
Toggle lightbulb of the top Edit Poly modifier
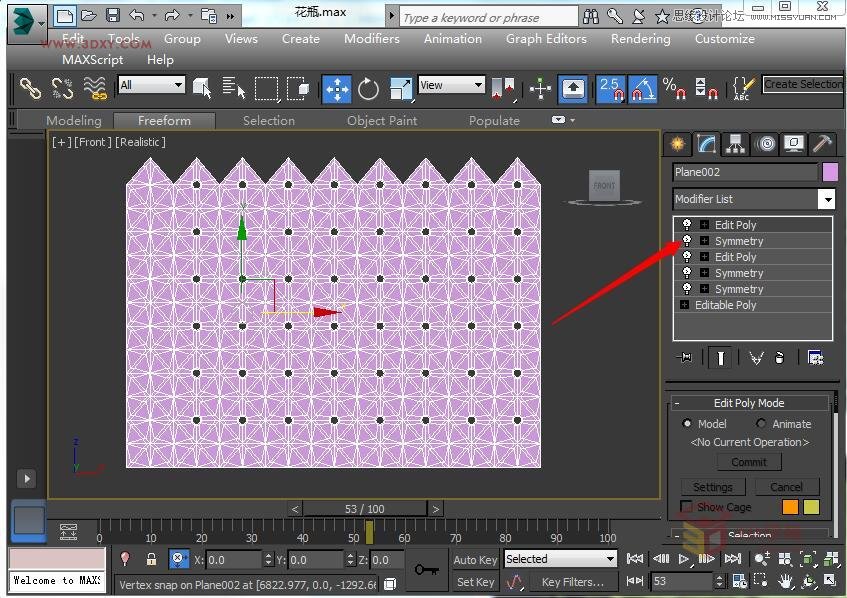(687, 225)
